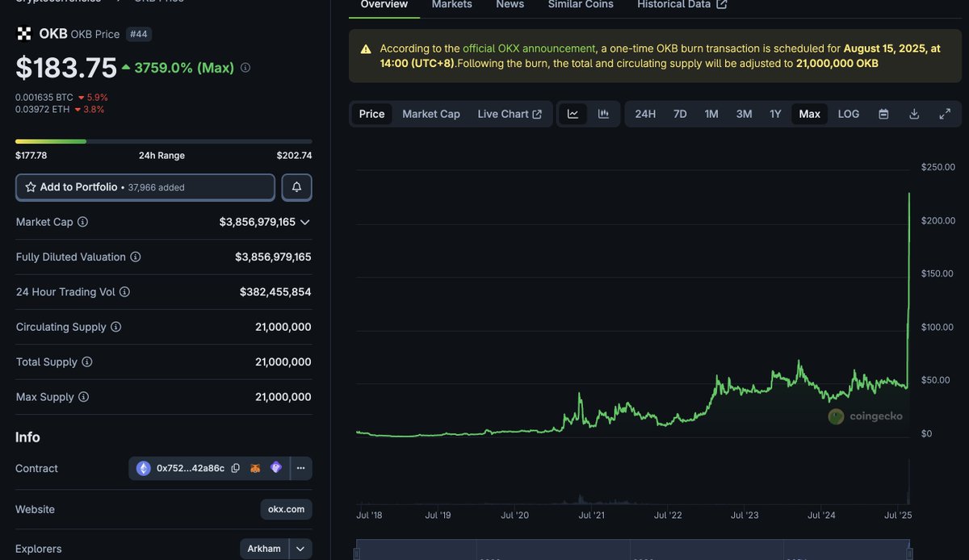The image size is (969, 560).
Task: Click info icon next to 3759.0% (Max)
Action: pos(245,68)
